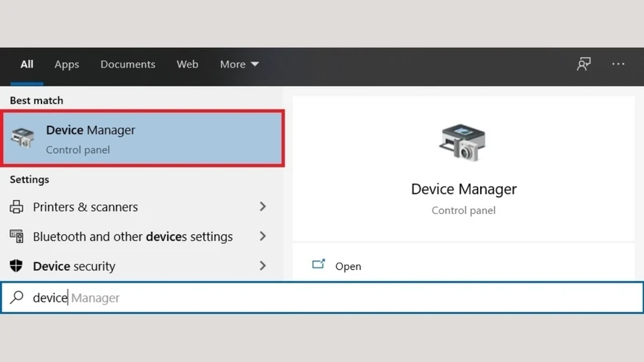Expand the More dropdown
This screenshot has width=644, height=362.
coord(240,64)
